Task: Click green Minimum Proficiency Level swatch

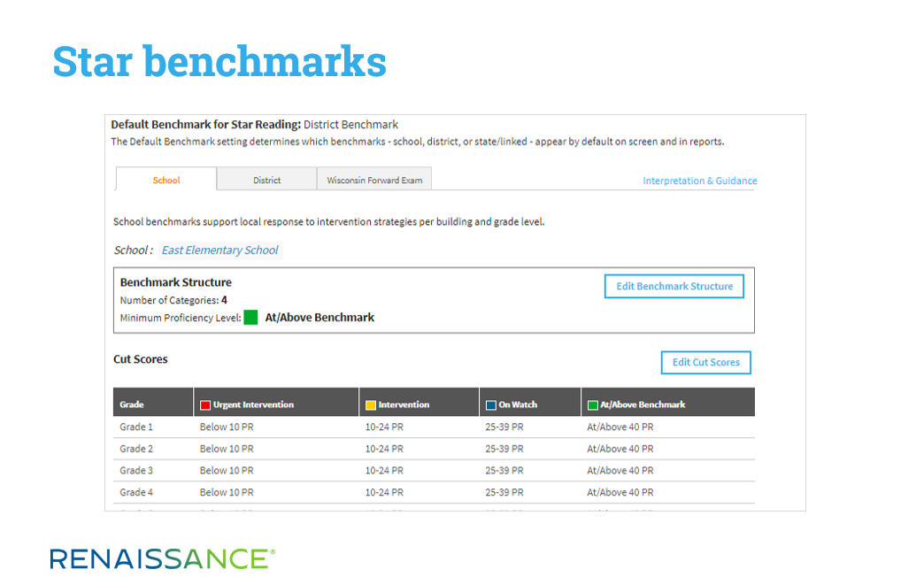Action: coord(250,318)
